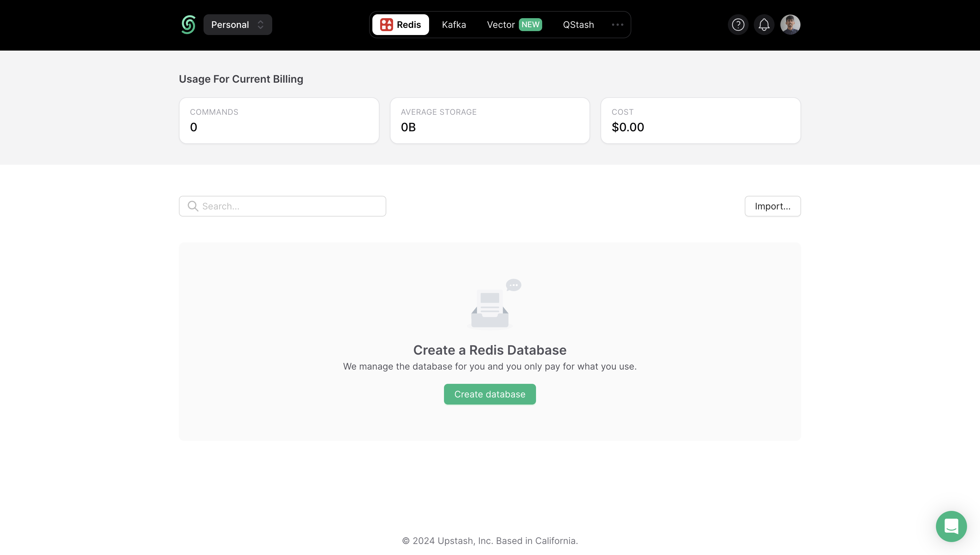Screen dimensions: 980x555
Task: Select the Vector NEW tab
Action: [x=514, y=24]
